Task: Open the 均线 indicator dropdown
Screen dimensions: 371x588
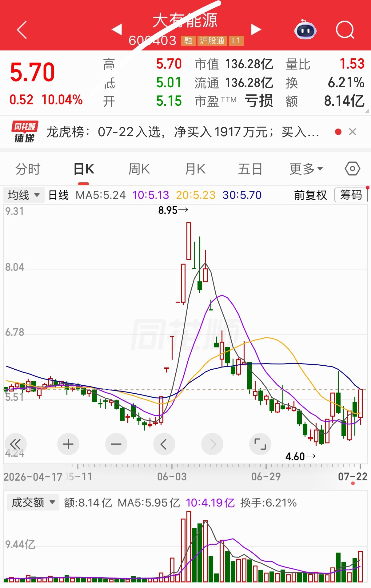Action: (24, 195)
